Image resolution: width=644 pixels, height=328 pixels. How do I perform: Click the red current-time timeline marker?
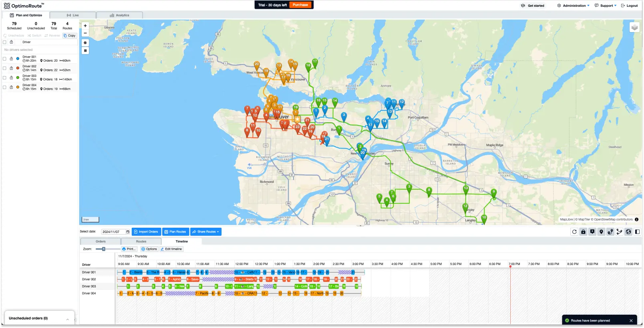coord(510,266)
